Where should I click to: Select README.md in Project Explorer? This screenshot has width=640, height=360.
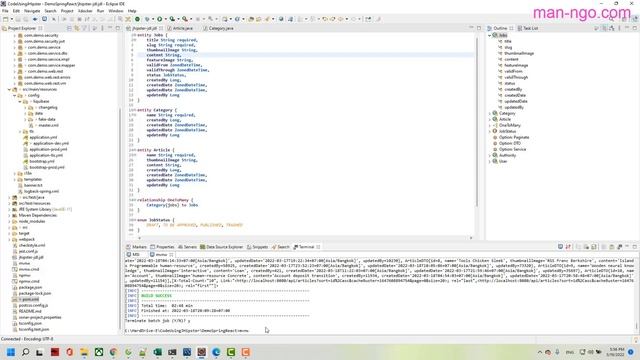click(x=31, y=311)
